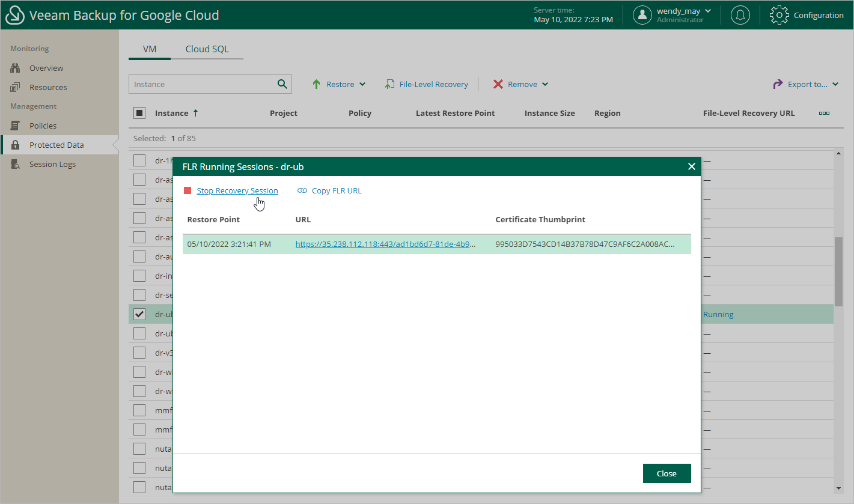Click the Certificate Thumbprint column header

click(540, 219)
